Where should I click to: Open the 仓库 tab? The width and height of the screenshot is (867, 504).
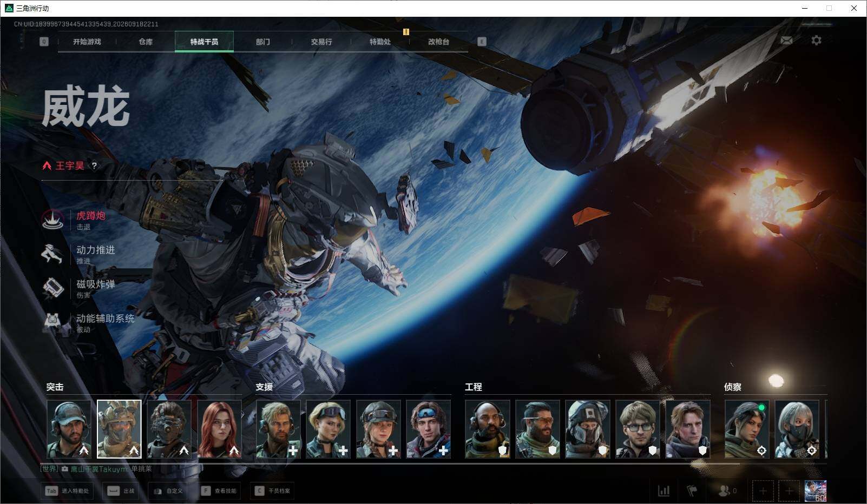[146, 42]
